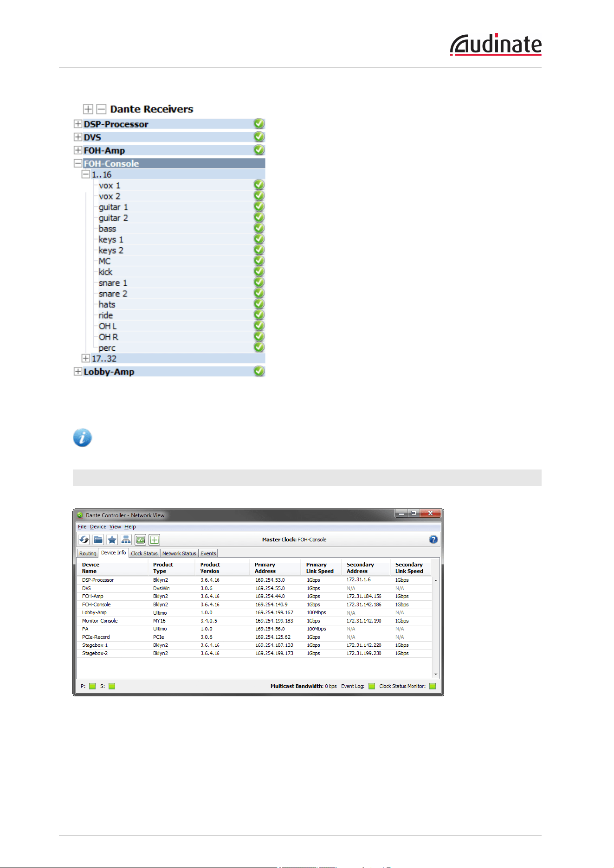Click the green check beside vox 1
The height and width of the screenshot is (868, 614).
click(x=259, y=185)
